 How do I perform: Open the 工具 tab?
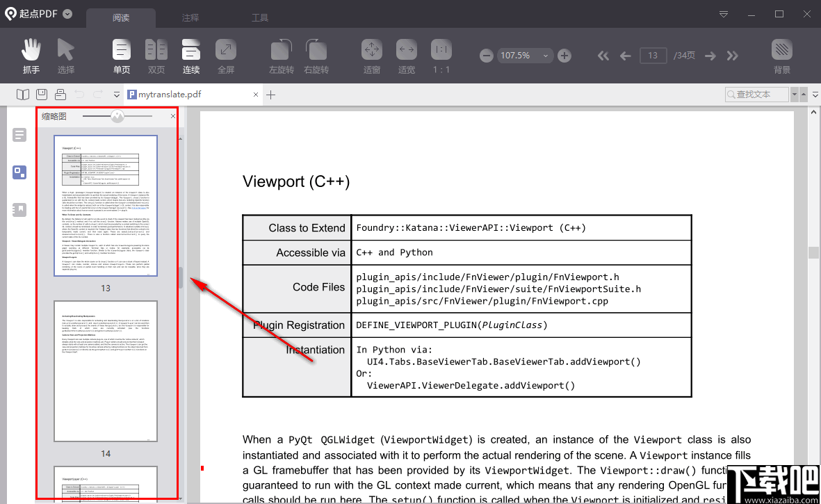(x=260, y=18)
